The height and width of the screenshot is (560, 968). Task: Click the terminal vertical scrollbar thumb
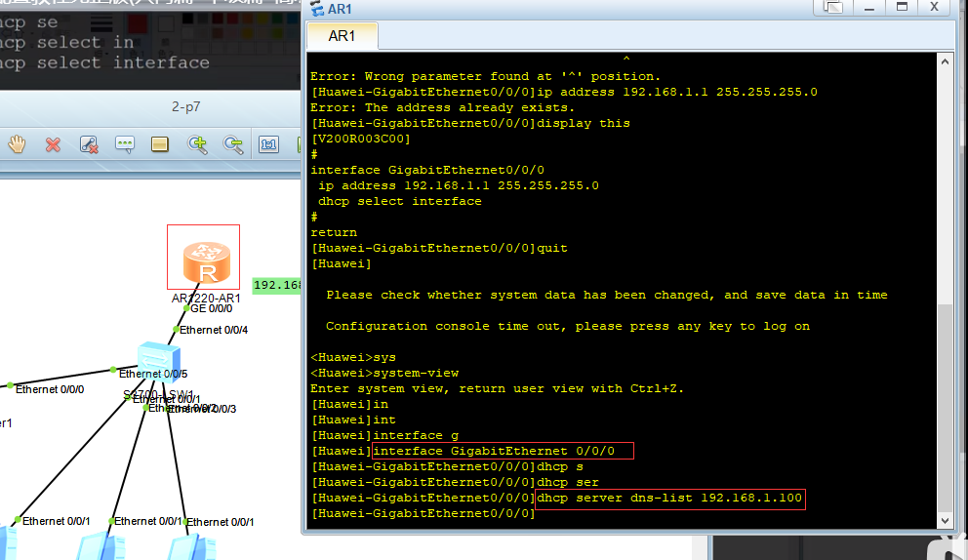(x=945, y=408)
